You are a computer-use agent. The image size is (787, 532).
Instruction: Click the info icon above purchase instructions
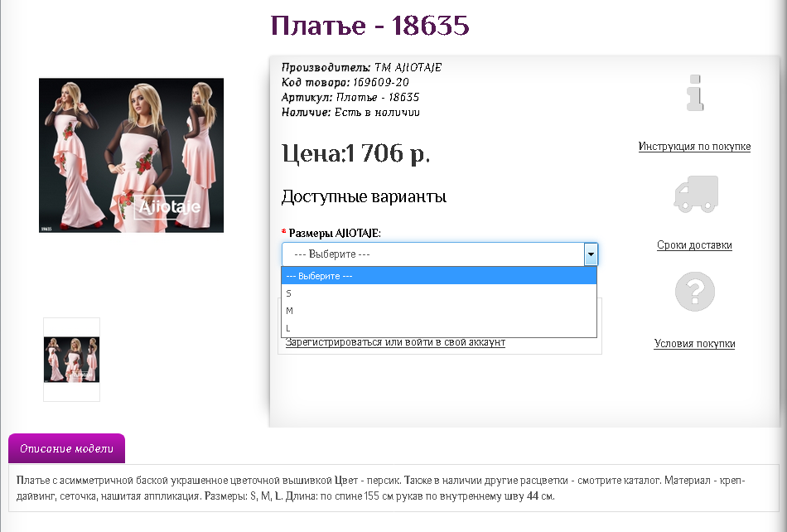[695, 93]
